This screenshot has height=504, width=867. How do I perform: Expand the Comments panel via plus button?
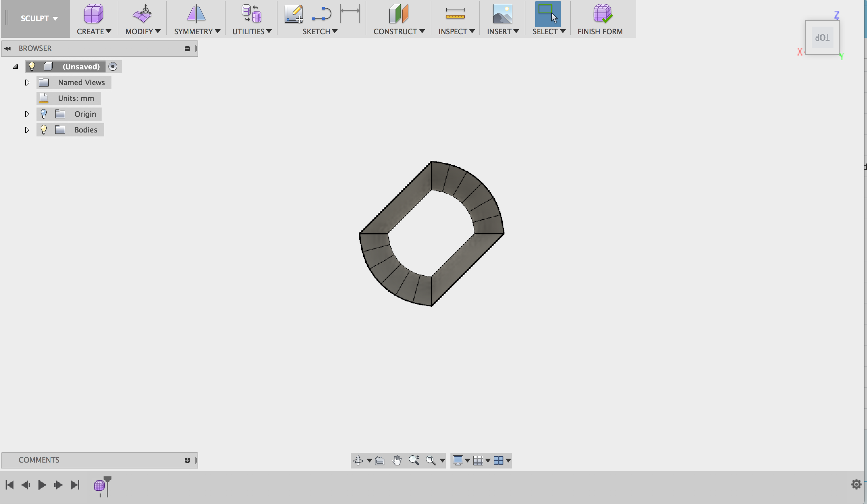[187, 460]
